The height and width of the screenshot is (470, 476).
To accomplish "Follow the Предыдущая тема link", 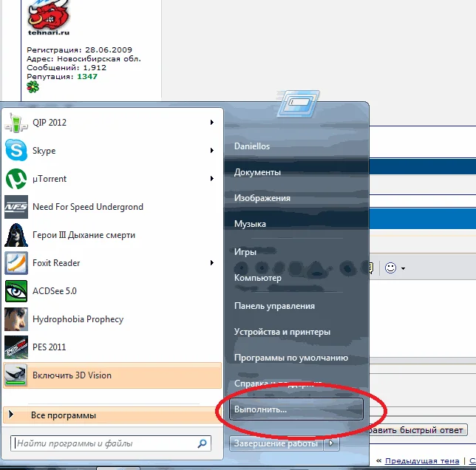I will coord(422,461).
